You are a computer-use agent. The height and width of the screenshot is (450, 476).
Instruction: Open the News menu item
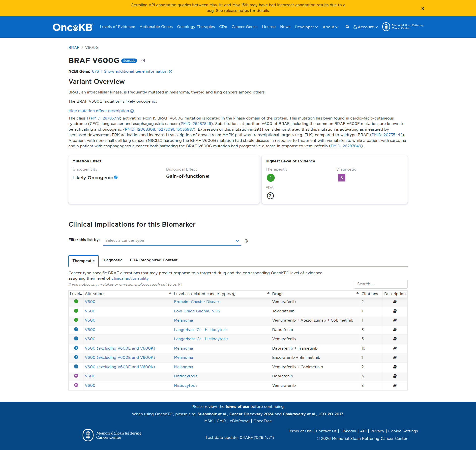point(285,27)
